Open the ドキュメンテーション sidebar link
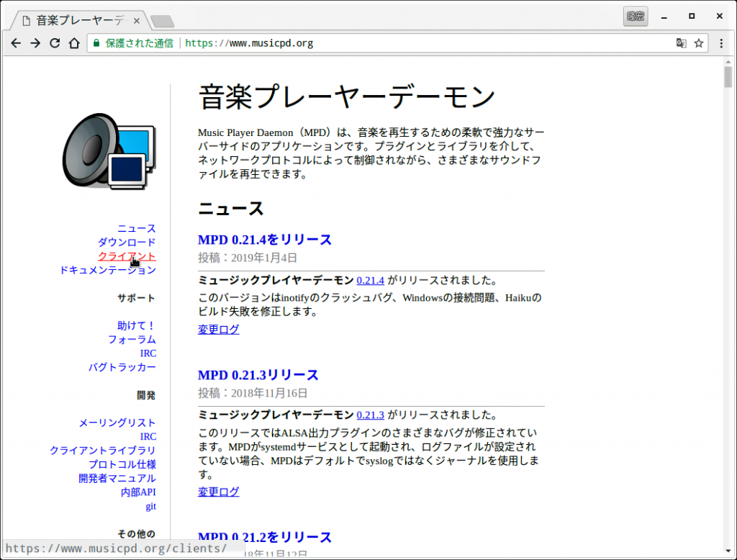 (108, 270)
